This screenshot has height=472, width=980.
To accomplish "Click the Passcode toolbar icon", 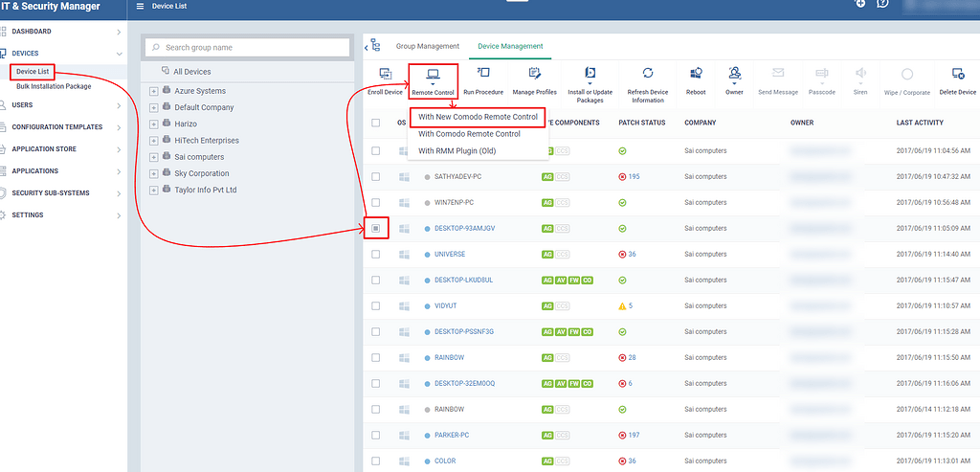I will point(822,73).
